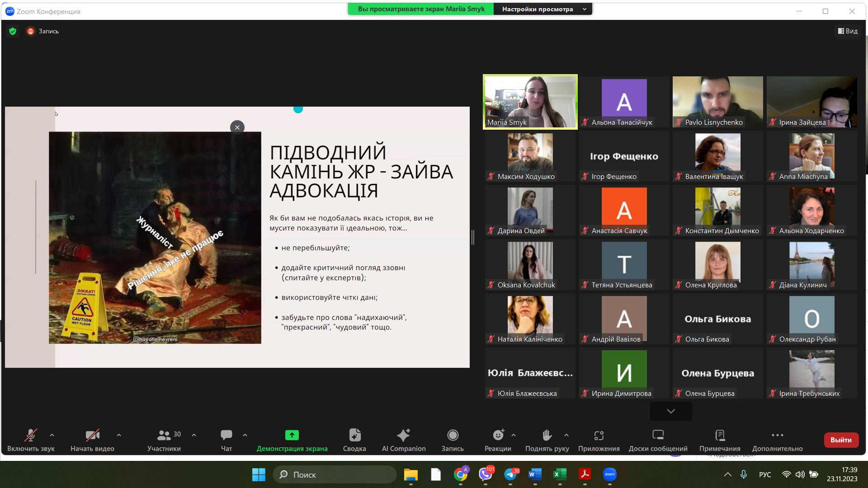Open the Summary (Сводка) icon

pyautogui.click(x=354, y=435)
